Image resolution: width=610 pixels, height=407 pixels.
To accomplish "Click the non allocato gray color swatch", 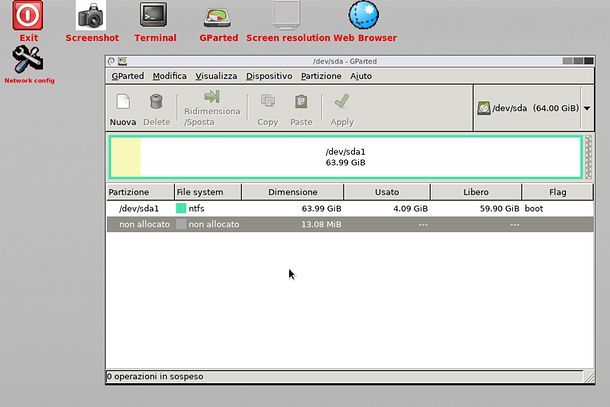I will coord(181,224).
